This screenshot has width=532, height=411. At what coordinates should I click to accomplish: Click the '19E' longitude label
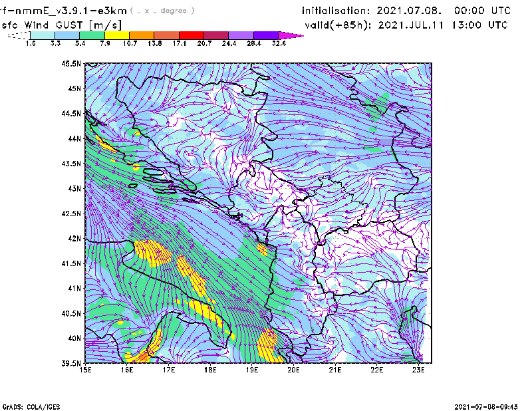(252, 370)
